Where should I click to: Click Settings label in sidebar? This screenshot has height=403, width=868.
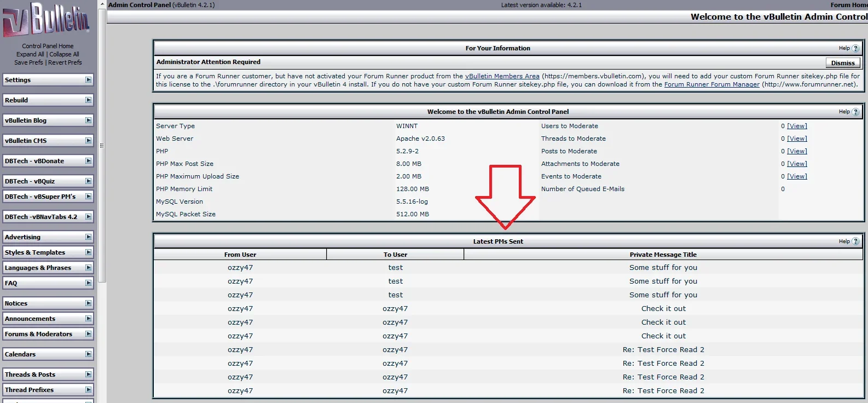[18, 80]
